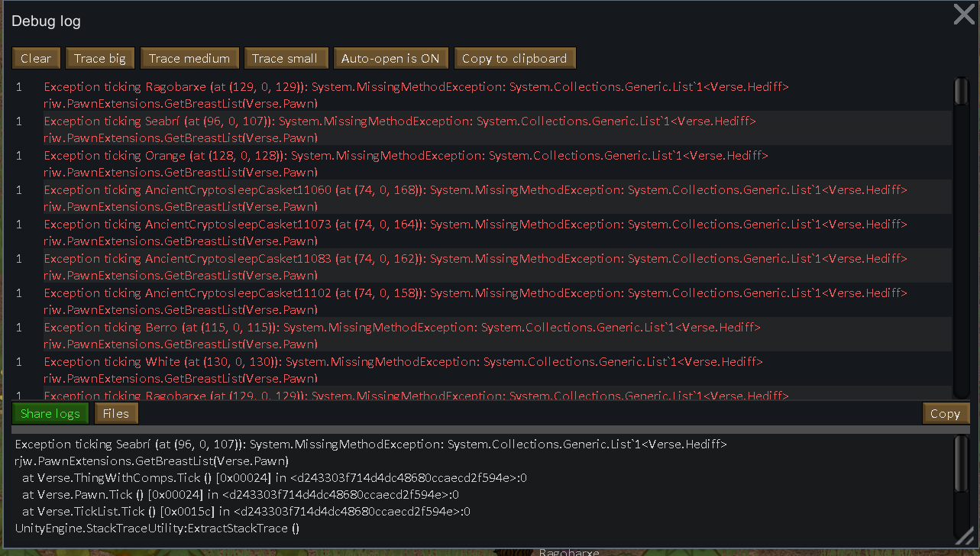
Task: Clear the debug log
Action: pos(36,58)
